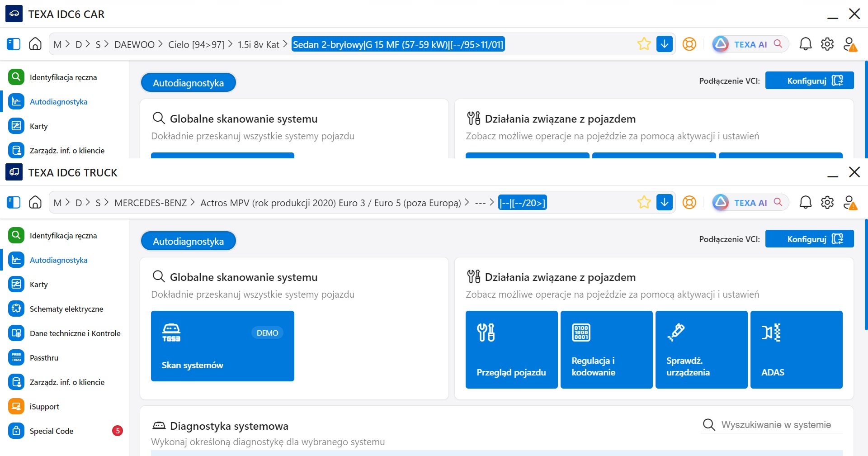The image size is (868, 456).
Task: Go to home in TEXA IDC6 CAR
Action: (x=35, y=44)
